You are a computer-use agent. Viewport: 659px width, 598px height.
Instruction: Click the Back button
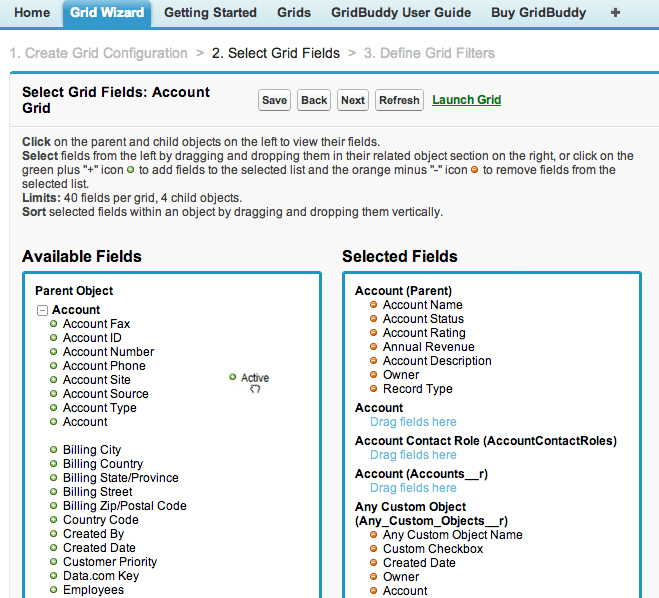pyautogui.click(x=314, y=100)
